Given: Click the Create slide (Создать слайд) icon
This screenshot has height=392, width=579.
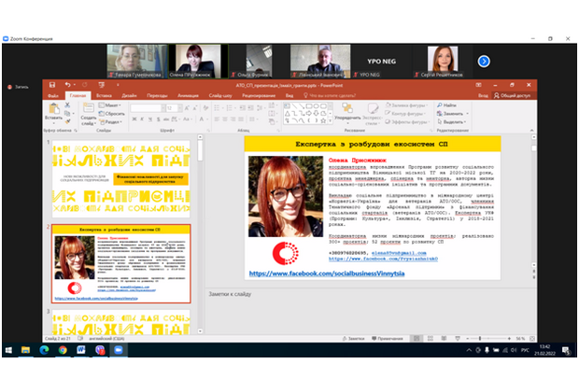Looking at the screenshot, I should 88,109.
